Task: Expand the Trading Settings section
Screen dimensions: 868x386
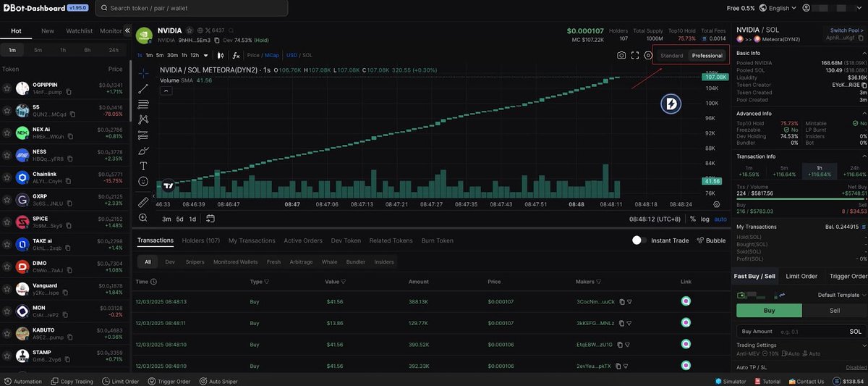Action: [864, 345]
